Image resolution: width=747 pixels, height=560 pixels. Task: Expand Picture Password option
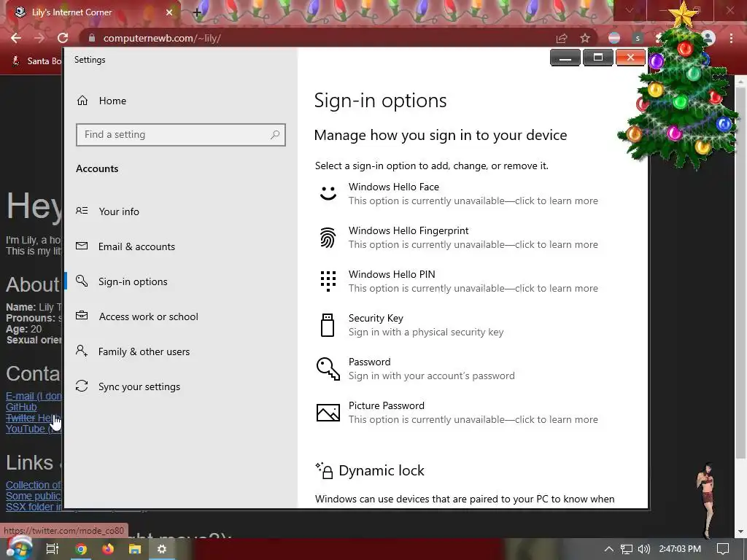point(457,413)
